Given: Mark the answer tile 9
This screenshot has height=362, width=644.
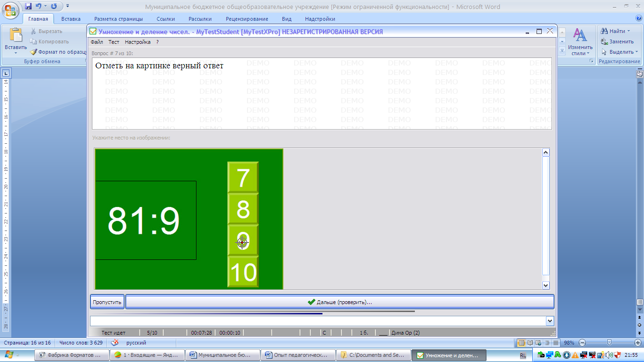Looking at the screenshot, I should [243, 240].
